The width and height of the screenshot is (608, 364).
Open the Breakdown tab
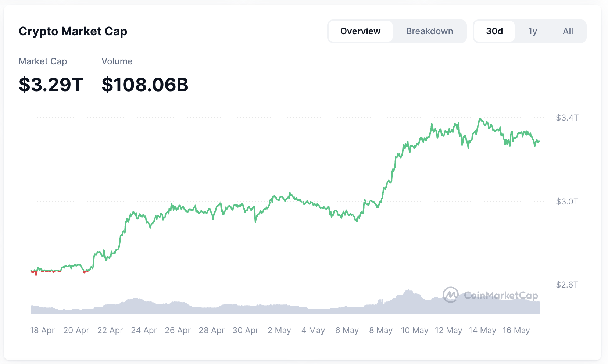(429, 31)
